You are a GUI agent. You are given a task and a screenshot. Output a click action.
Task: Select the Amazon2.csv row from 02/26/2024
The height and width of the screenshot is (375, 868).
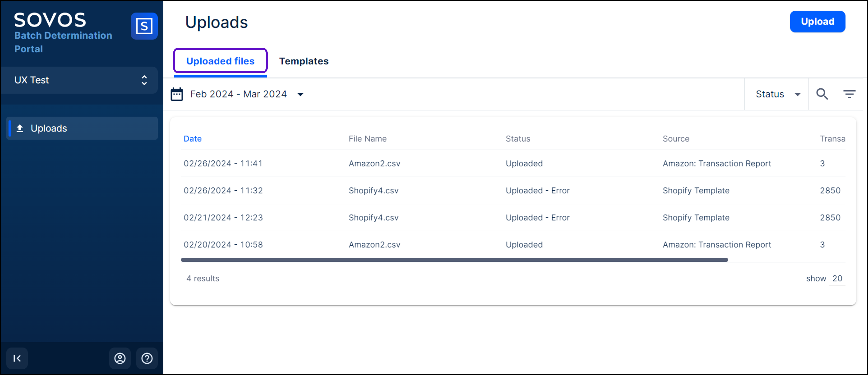tap(374, 164)
